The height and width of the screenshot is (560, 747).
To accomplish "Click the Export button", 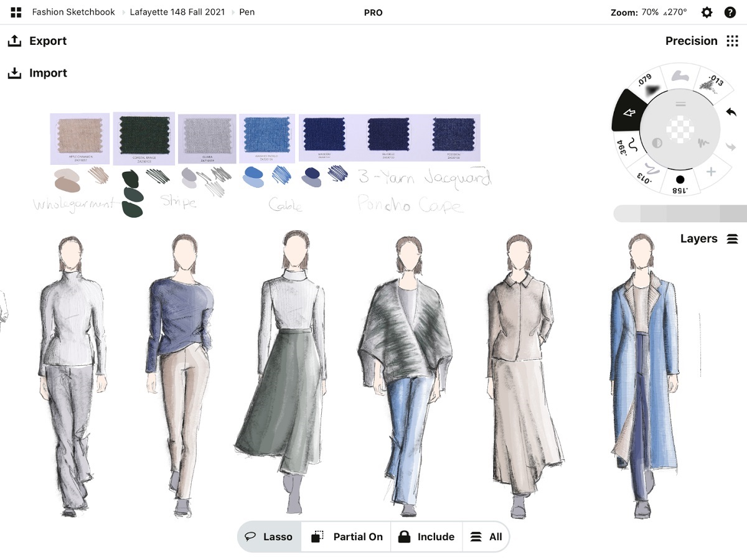I will tap(37, 41).
